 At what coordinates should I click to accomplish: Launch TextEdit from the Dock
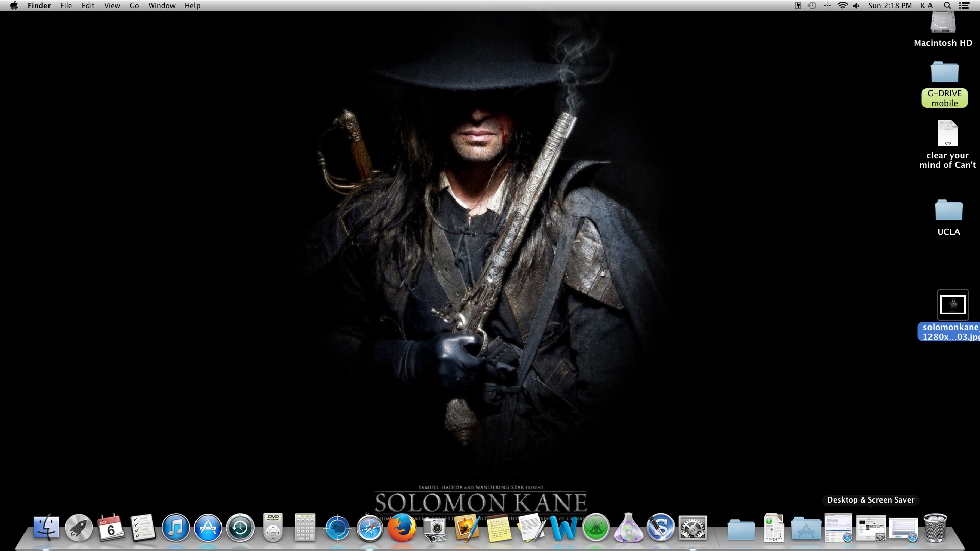531,528
